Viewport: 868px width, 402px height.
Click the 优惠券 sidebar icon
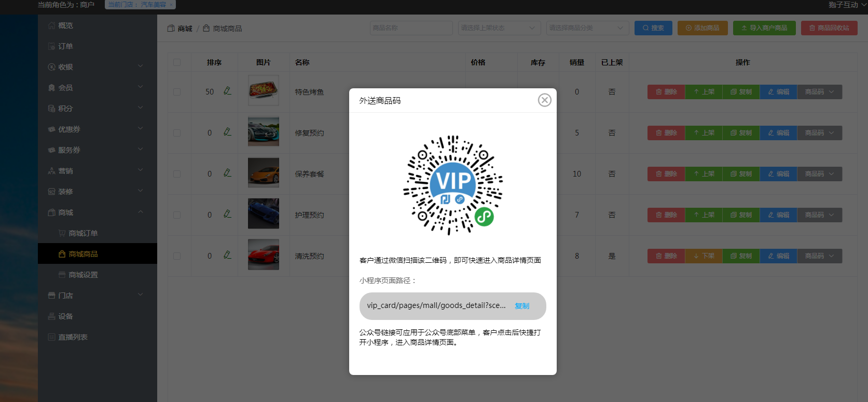51,129
